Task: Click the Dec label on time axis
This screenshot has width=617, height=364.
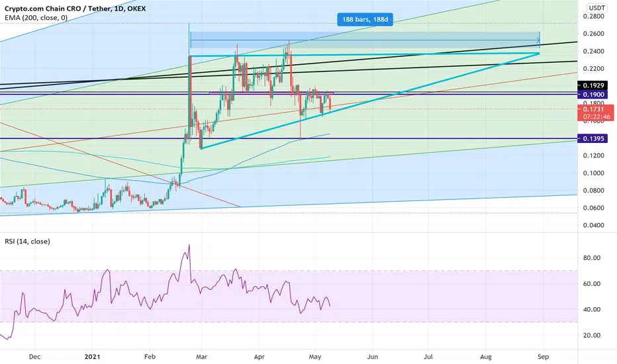Action: click(x=34, y=357)
